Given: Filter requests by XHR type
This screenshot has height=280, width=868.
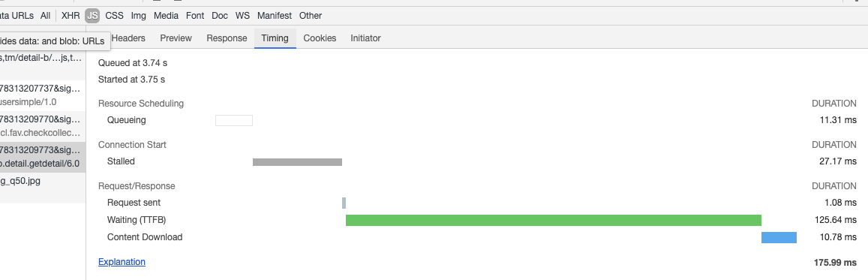Looking at the screenshot, I should [71, 16].
